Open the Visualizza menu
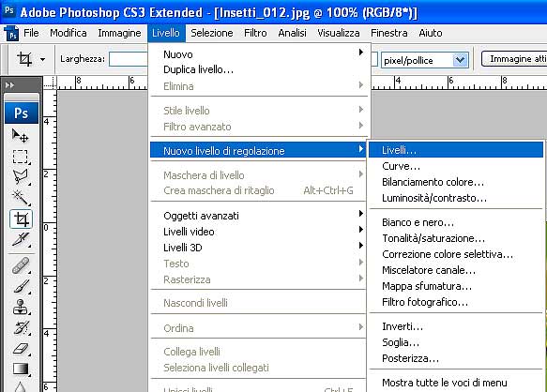This screenshot has width=547, height=392. pyautogui.click(x=339, y=33)
